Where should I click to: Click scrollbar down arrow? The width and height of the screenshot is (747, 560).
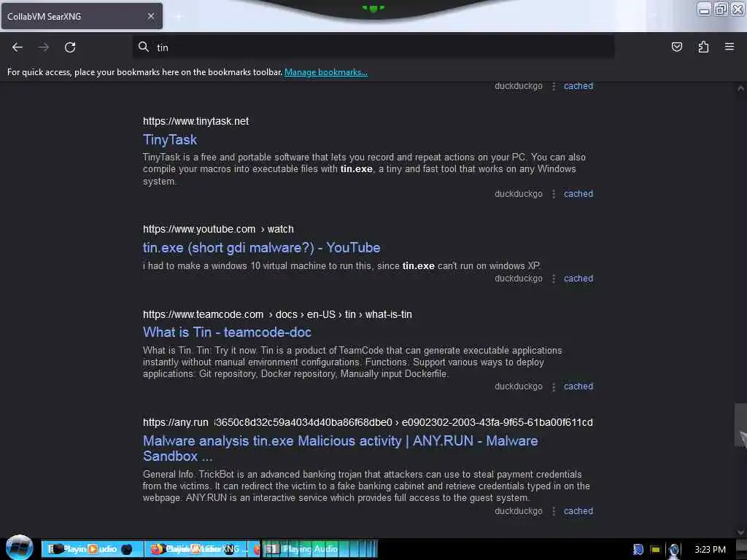(x=740, y=532)
